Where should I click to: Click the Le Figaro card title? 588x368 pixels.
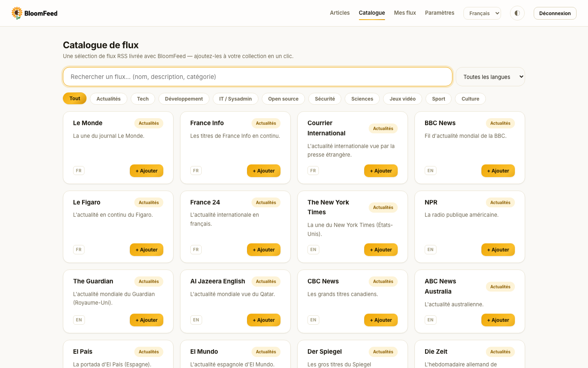coord(87,202)
